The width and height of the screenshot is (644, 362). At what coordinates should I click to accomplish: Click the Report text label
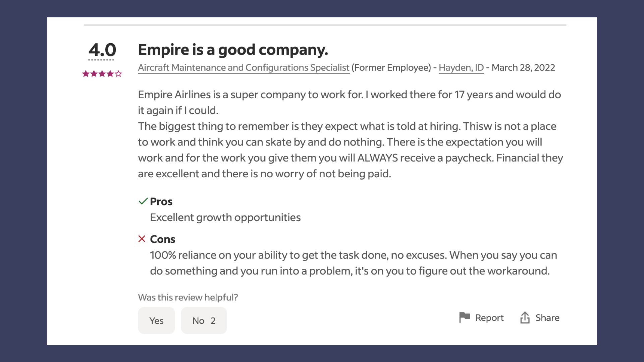point(489,318)
